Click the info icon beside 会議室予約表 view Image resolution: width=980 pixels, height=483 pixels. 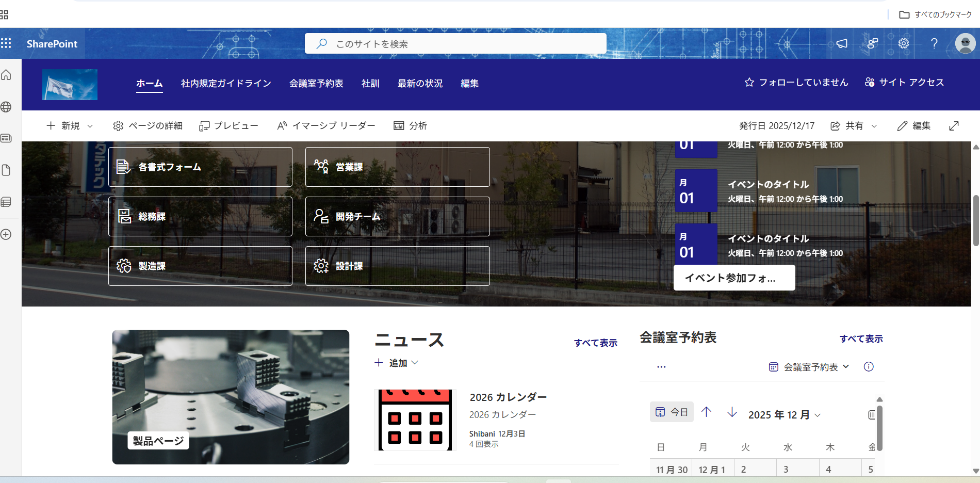[869, 367]
